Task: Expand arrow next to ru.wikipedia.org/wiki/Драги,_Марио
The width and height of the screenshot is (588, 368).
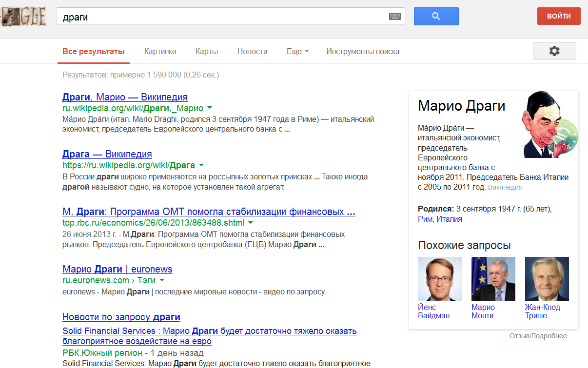Action: click(x=209, y=108)
